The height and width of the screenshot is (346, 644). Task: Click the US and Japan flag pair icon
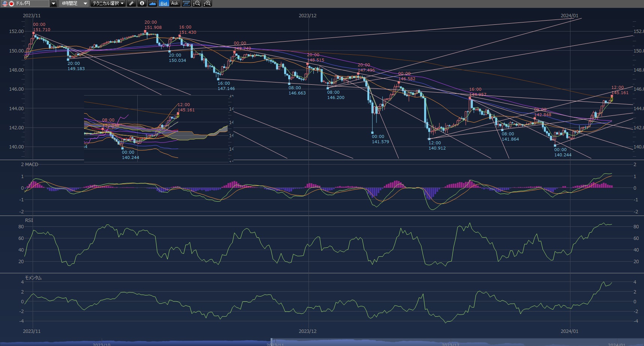coord(8,3)
